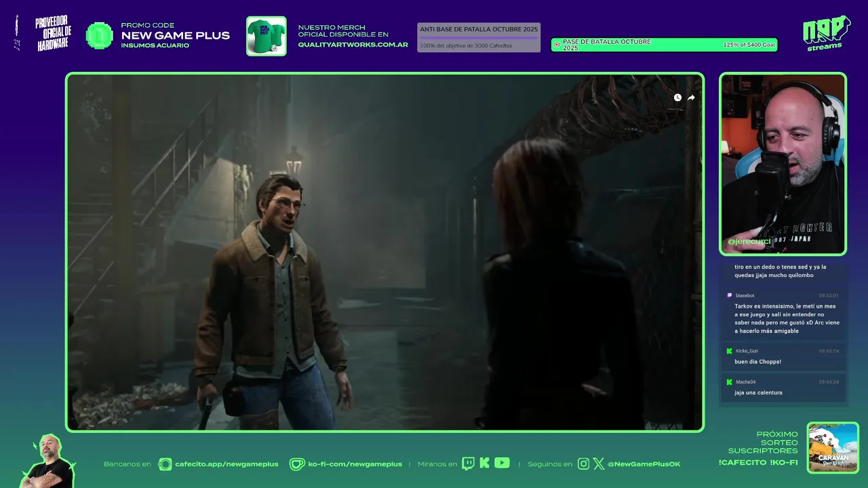Click the main gameplay video area
Image resolution: width=868 pixels, height=488 pixels.
pos(384,252)
